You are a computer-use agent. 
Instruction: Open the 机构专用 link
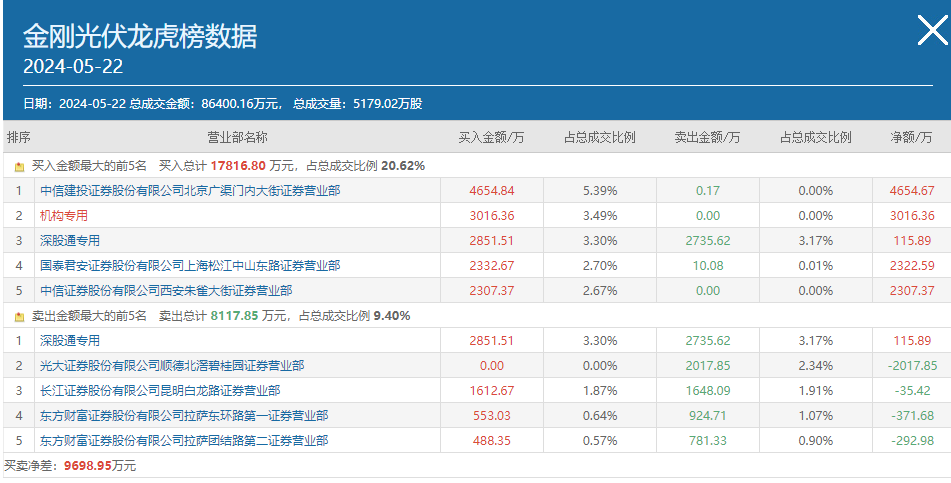coord(64,215)
